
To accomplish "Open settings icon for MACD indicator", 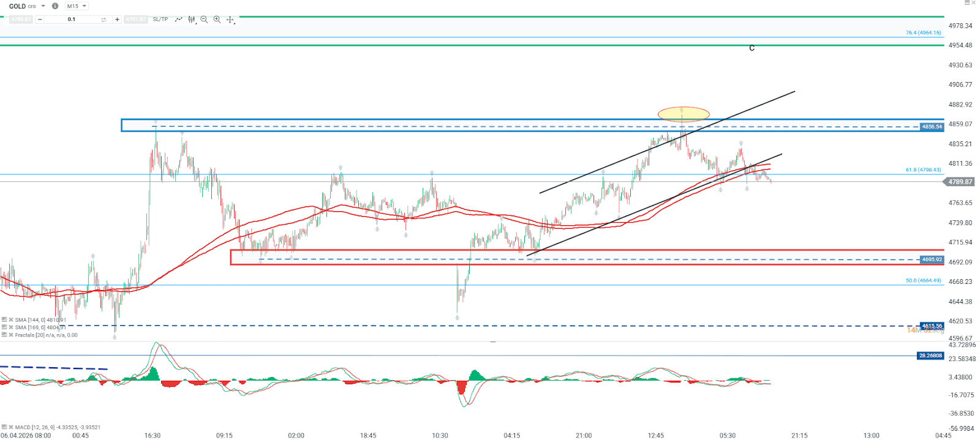I will click(x=4, y=427).
